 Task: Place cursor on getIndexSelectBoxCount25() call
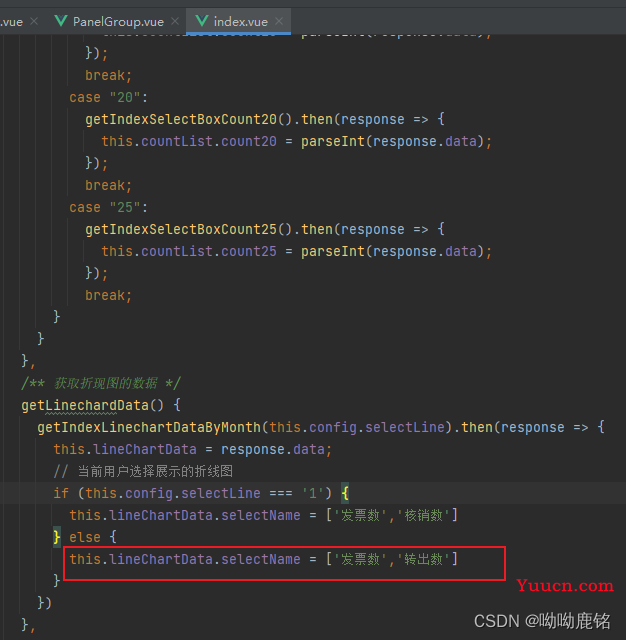coord(189,229)
